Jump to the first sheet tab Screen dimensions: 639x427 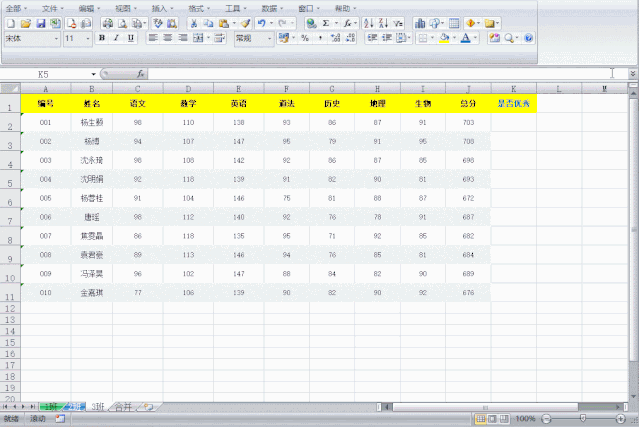click(x=5, y=407)
